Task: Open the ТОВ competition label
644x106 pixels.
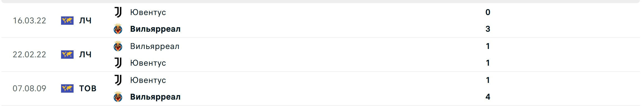Action: point(88,88)
